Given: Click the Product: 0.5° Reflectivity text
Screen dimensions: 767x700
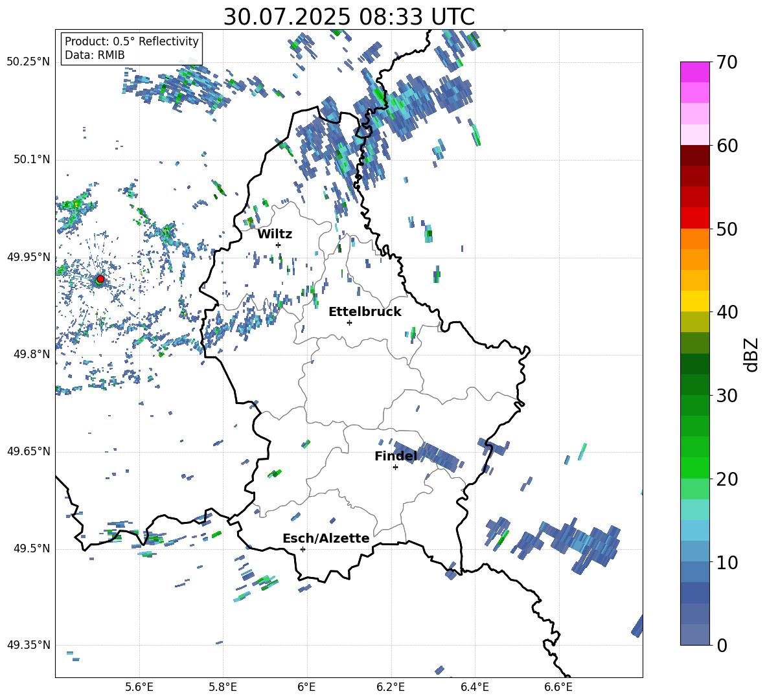Looking at the screenshot, I should pos(132,41).
